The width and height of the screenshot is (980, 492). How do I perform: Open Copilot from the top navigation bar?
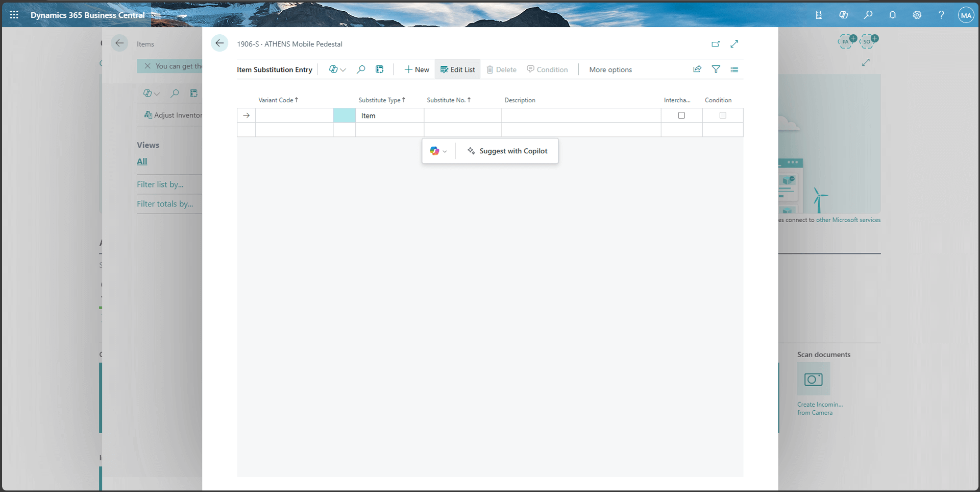pyautogui.click(x=844, y=15)
